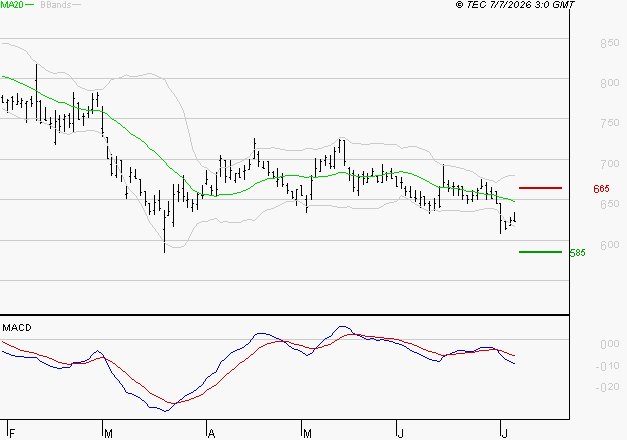The height and width of the screenshot is (440, 627).
Task: Click the 850 price axis label
Action: click(610, 43)
